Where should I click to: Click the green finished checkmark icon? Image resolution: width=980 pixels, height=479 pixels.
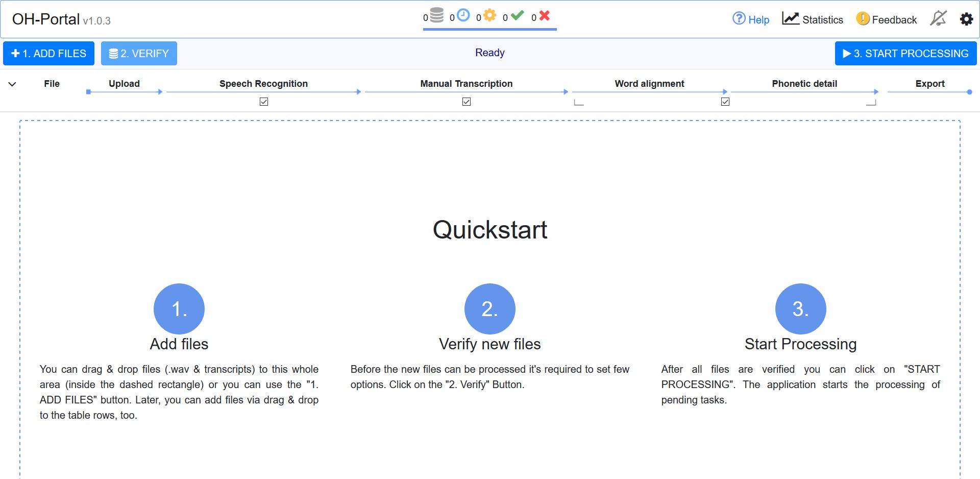517,16
